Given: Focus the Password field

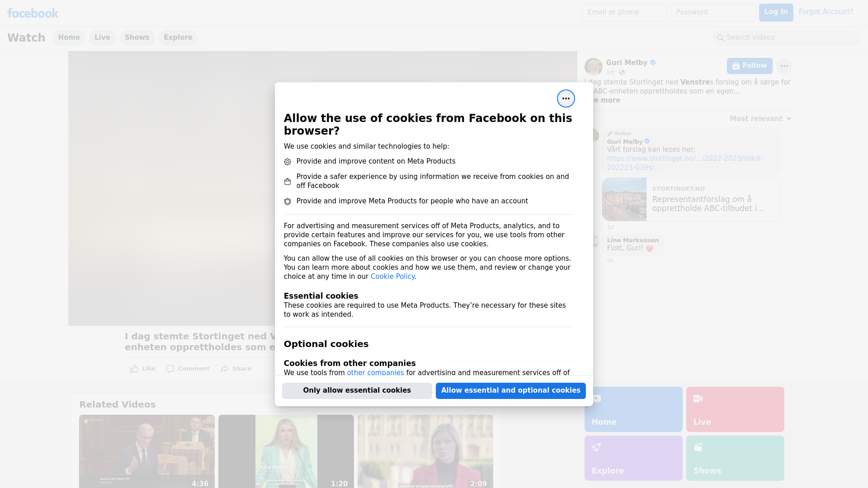Looking at the screenshot, I should click(x=712, y=13).
